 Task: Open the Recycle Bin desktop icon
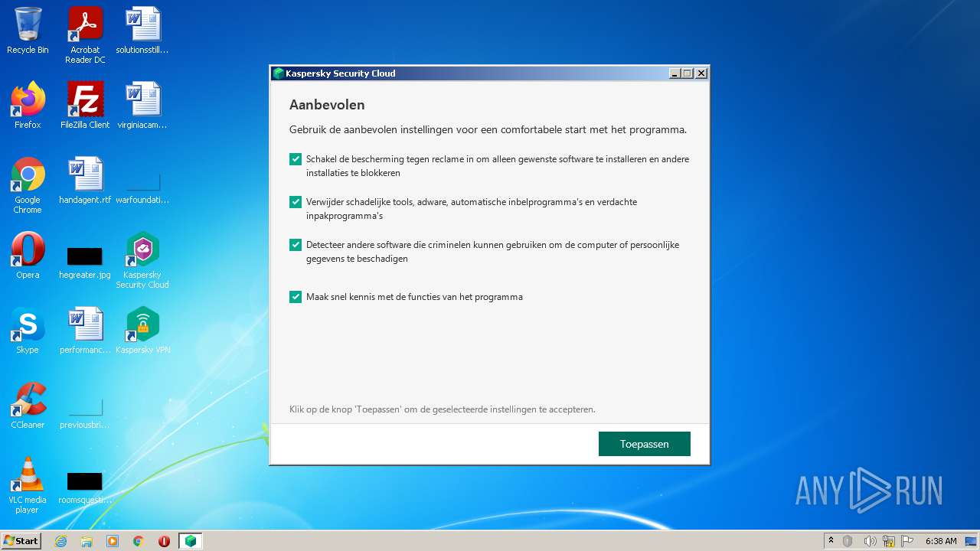pos(28,31)
